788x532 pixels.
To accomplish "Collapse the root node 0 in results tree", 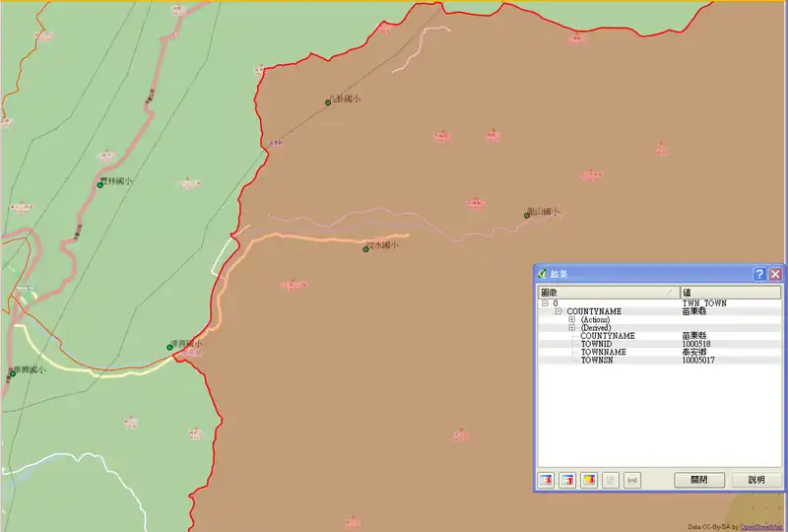I will [545, 303].
